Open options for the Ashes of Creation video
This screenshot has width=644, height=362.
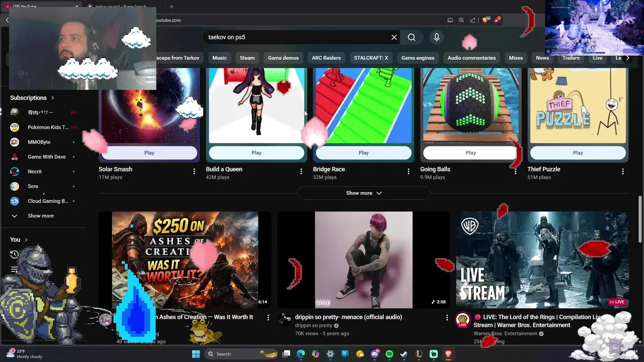coord(268,317)
